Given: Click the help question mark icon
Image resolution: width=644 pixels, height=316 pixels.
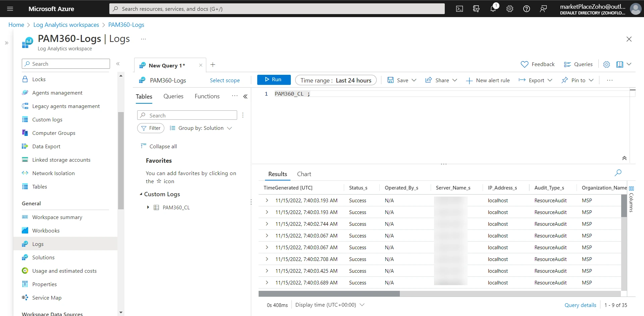Looking at the screenshot, I should pyautogui.click(x=527, y=9).
